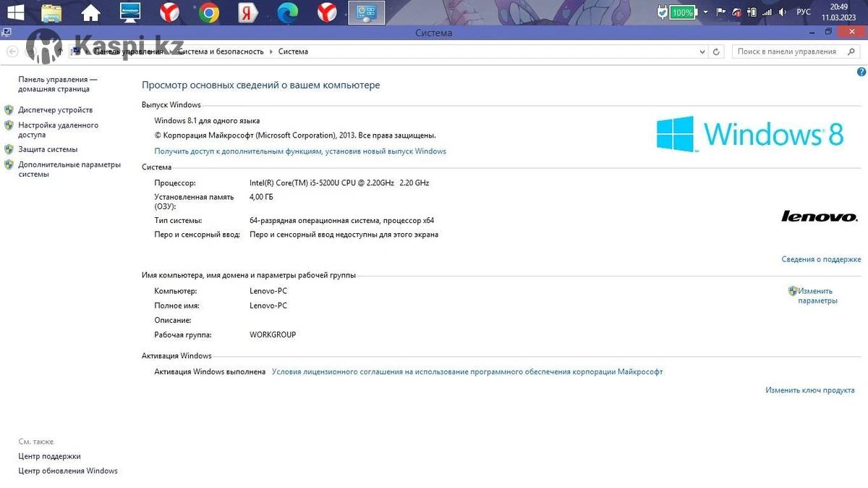The width and height of the screenshot is (868, 488).
Task: Open 'Дополнительные параметры системы' link
Action: (x=69, y=169)
